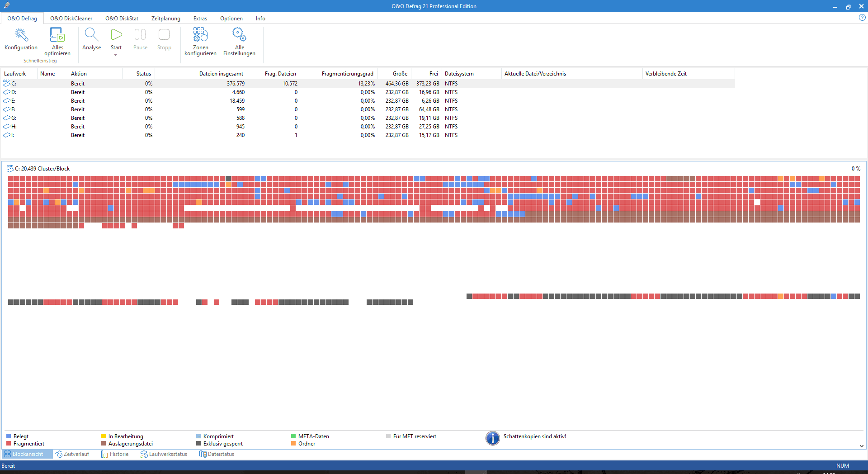Sort by the Größe column header
Screen dimensions: 868x474
tap(394, 74)
